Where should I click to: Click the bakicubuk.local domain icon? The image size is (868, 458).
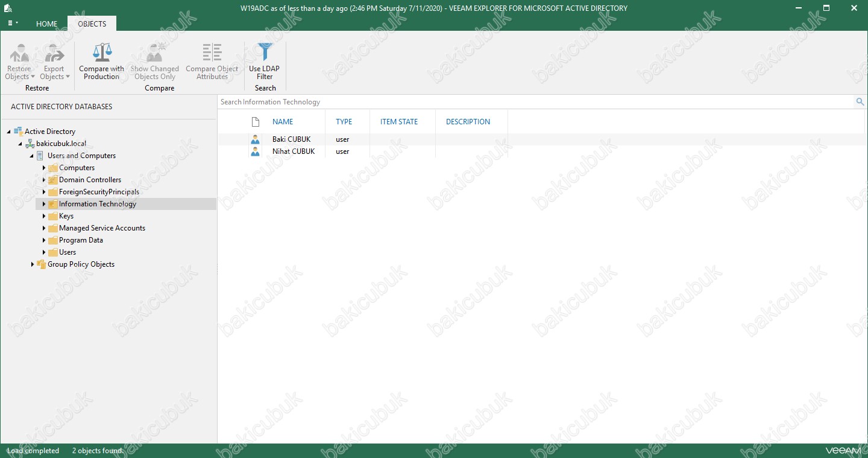(30, 144)
